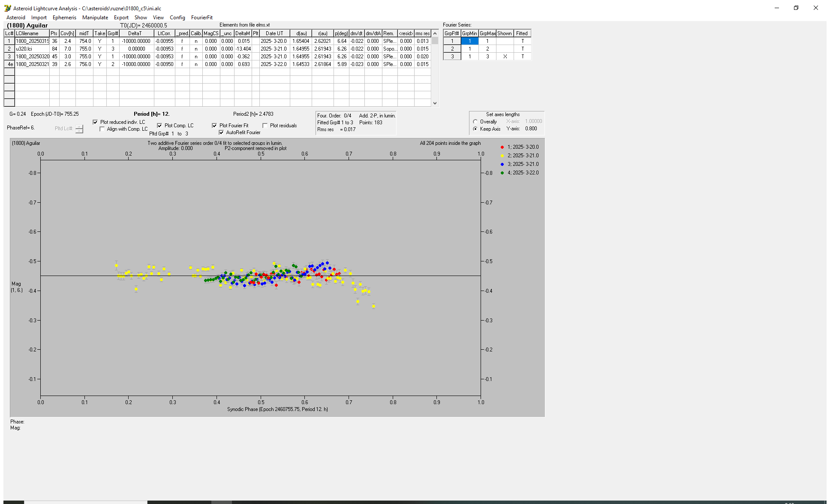Click date cell 2025- 3-22.0 in table

(274, 64)
